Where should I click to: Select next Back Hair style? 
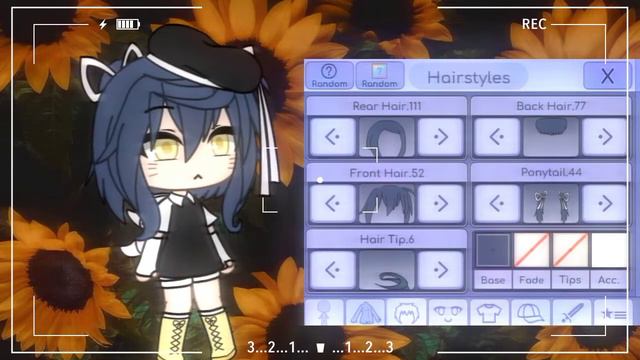604,137
